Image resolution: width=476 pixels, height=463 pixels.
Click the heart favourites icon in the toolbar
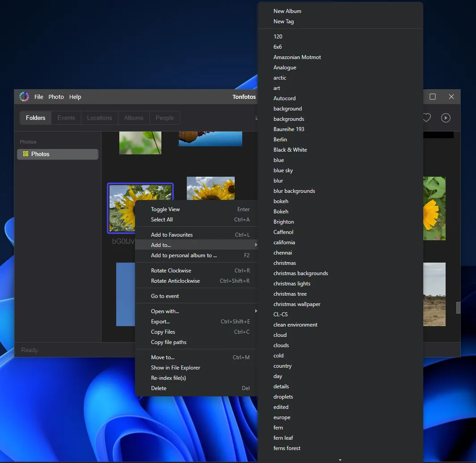tap(427, 118)
